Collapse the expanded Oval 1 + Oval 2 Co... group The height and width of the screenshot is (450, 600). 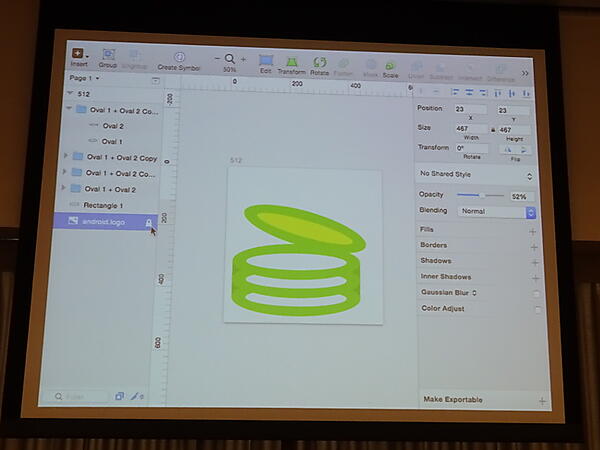(69, 109)
